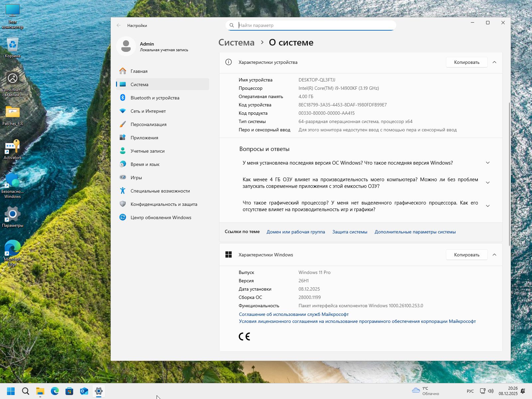This screenshot has height=399, width=532.
Task: Open the Network and Internet section
Action: coord(148,111)
